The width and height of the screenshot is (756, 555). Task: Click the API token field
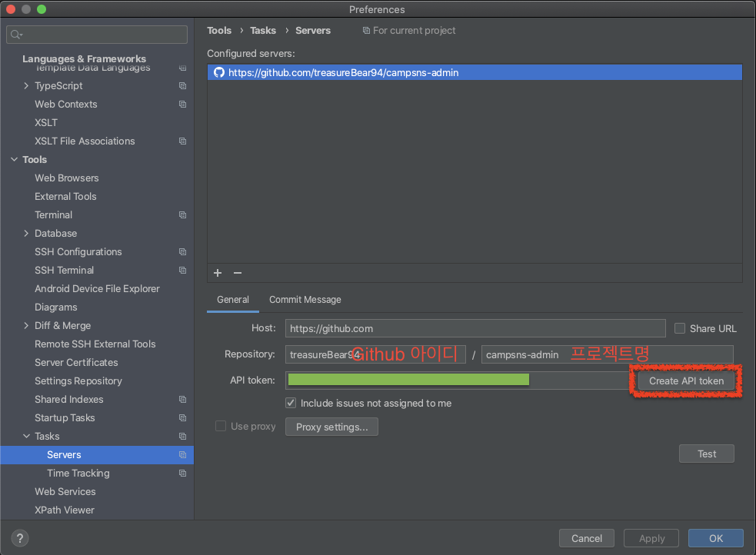458,380
